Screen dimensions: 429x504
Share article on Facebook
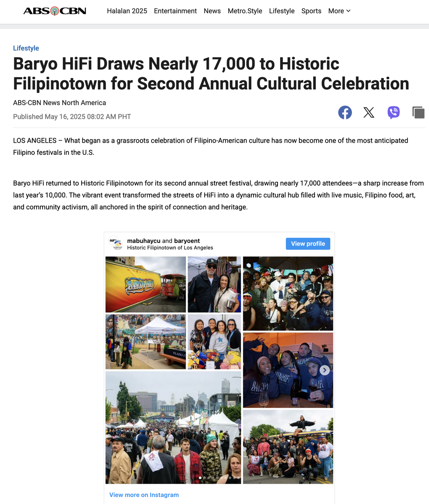344,112
